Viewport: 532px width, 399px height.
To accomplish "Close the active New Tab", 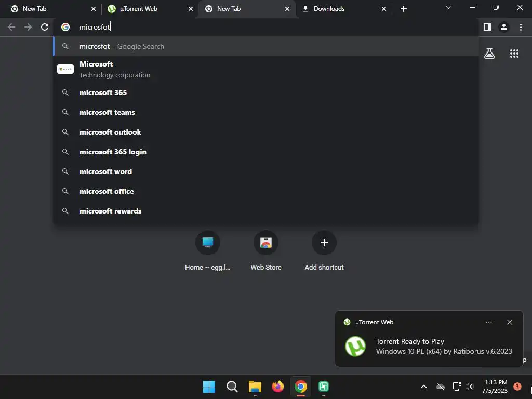I will tap(287, 9).
